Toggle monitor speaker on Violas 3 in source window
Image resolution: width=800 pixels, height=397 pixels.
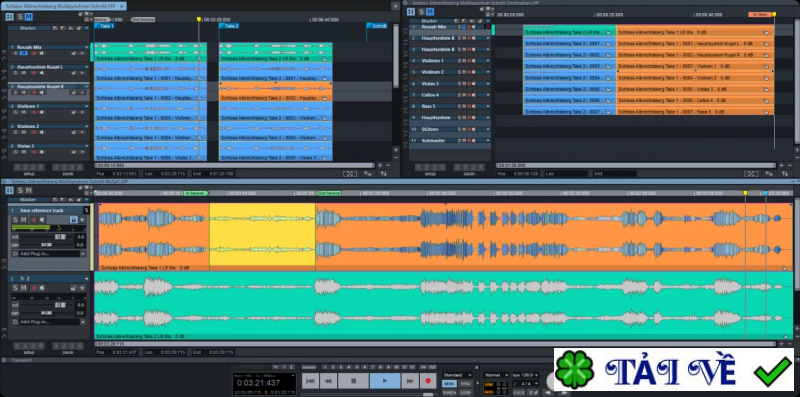(41, 152)
